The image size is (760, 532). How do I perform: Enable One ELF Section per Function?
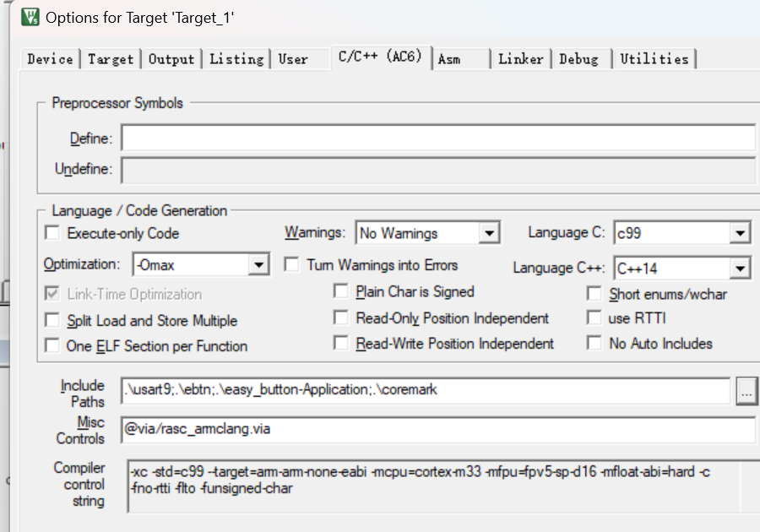[52, 346]
